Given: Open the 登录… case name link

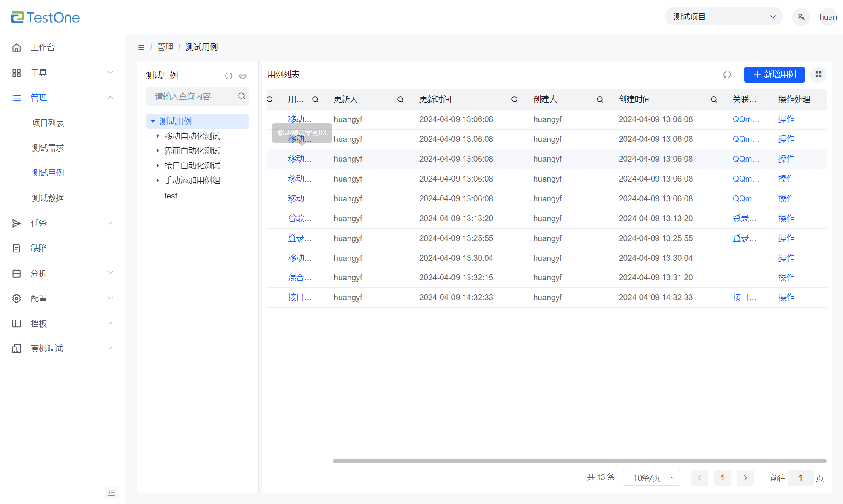Looking at the screenshot, I should pos(299,238).
